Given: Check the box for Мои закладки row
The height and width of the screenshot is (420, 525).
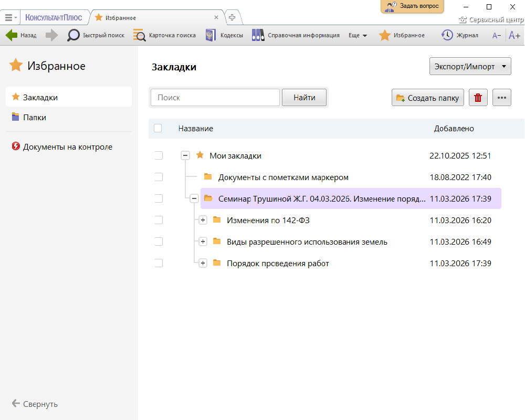Looking at the screenshot, I should (x=159, y=155).
